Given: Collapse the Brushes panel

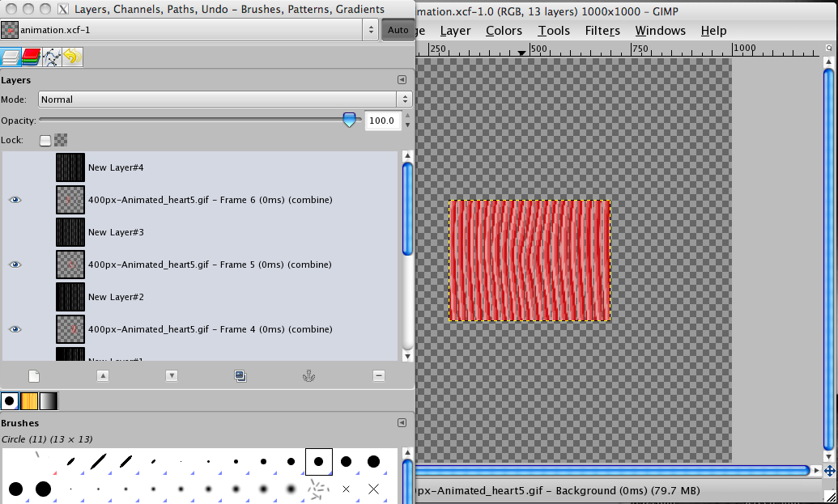Looking at the screenshot, I should (x=402, y=422).
